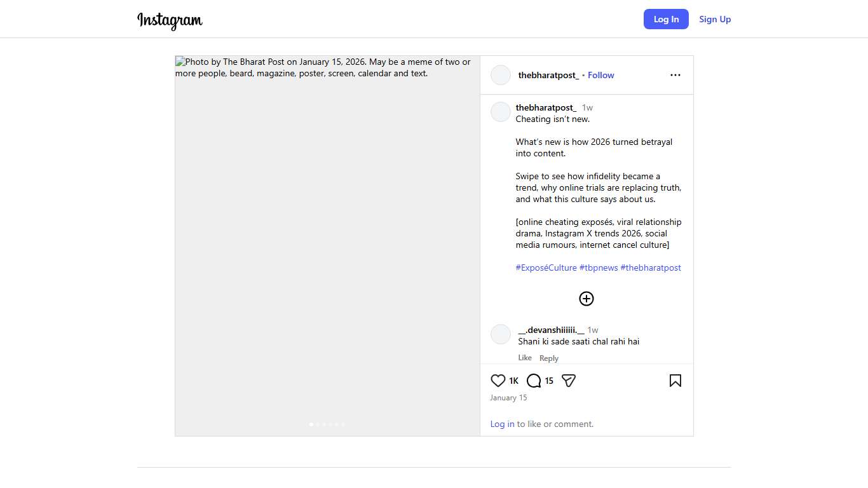Jump to second carousel slide dot
868x488 pixels.
(318, 424)
